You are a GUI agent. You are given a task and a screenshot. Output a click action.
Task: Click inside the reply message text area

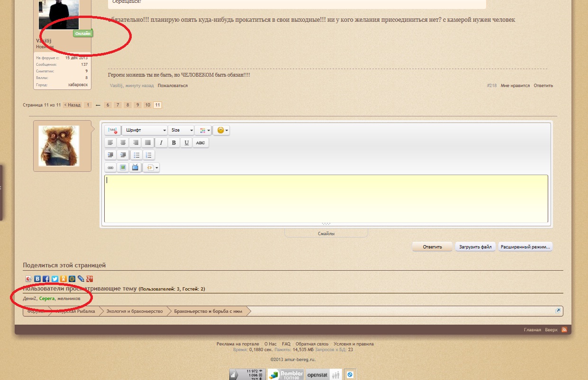[x=326, y=199]
